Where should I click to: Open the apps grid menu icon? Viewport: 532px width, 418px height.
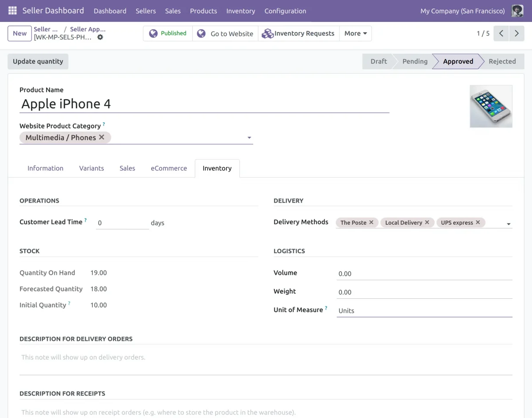pos(12,11)
